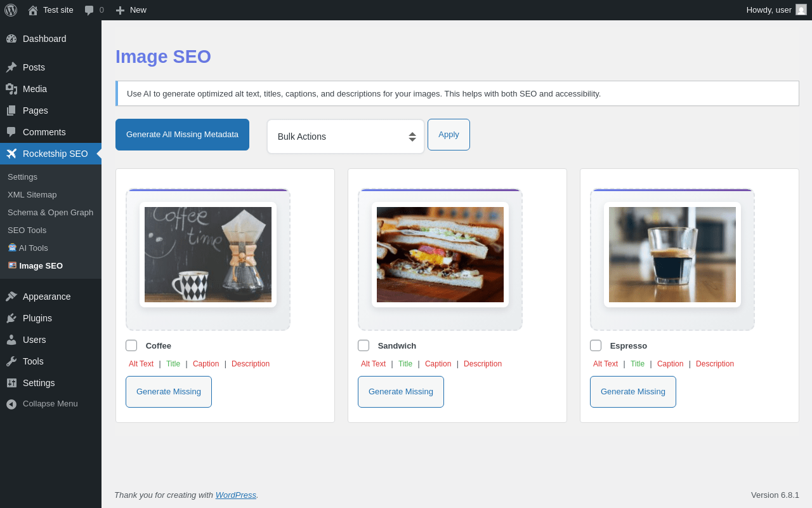Click the Posts pushpin icon
The width and height of the screenshot is (812, 508).
coord(11,67)
